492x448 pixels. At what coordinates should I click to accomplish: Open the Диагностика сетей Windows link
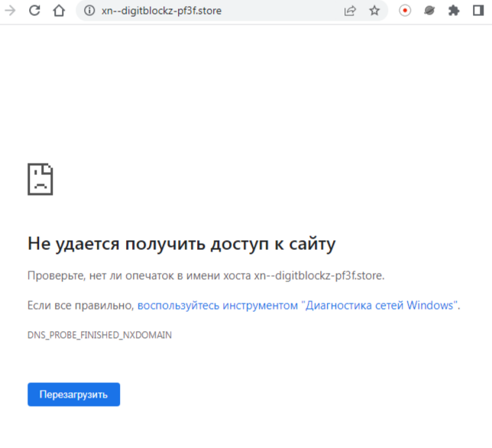[x=298, y=305]
